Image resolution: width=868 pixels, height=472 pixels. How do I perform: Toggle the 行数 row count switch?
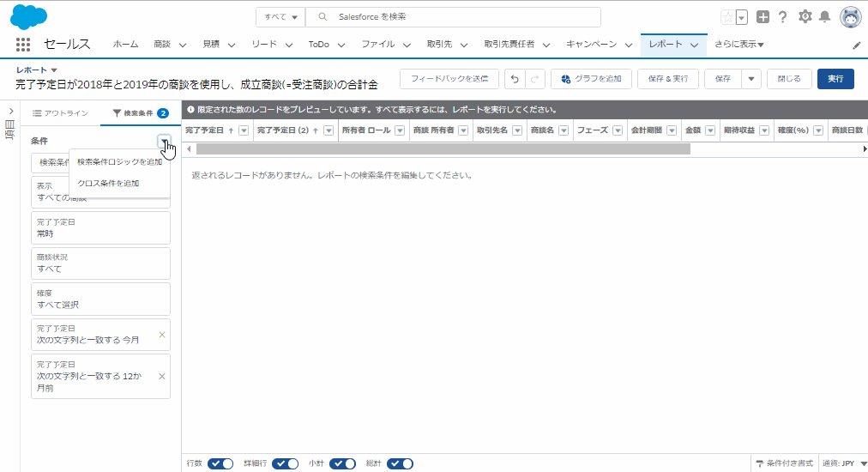click(220, 463)
